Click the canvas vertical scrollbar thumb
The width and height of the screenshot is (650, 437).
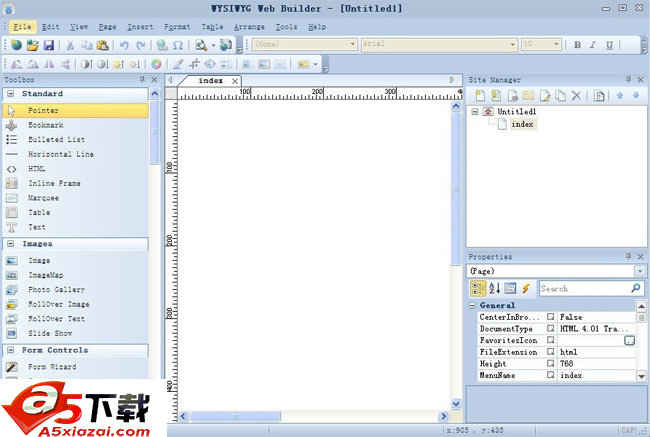click(456, 189)
